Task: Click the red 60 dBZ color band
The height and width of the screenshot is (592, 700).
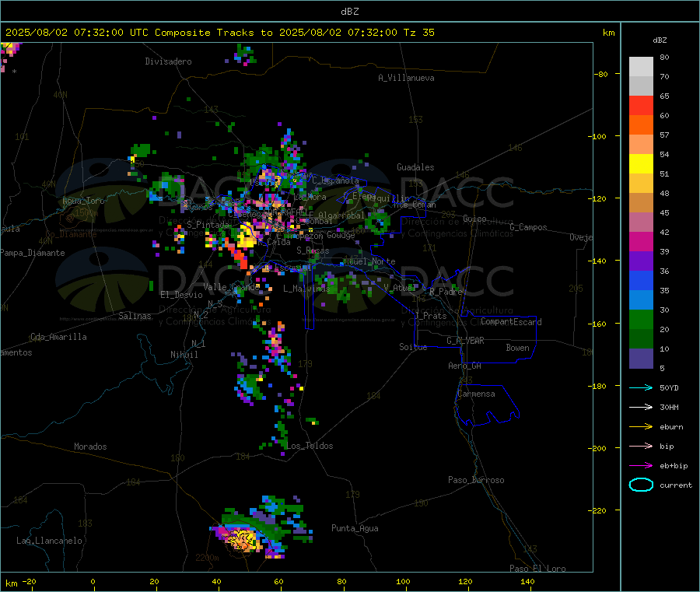Action: point(641,105)
